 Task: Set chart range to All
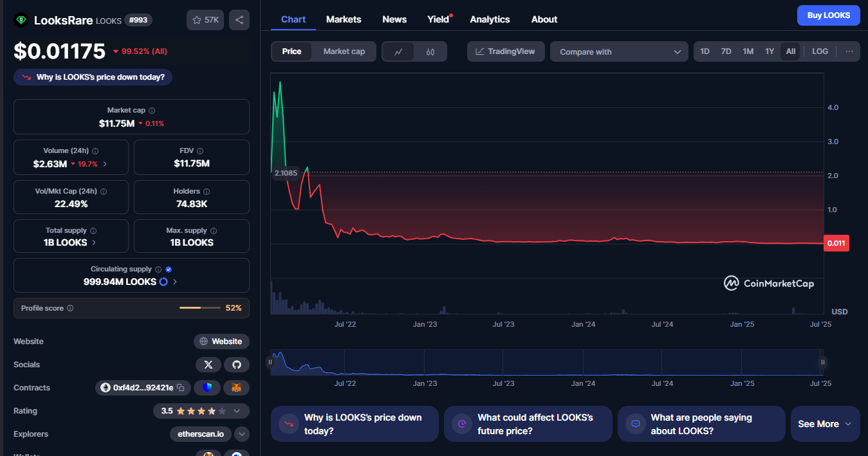(791, 51)
